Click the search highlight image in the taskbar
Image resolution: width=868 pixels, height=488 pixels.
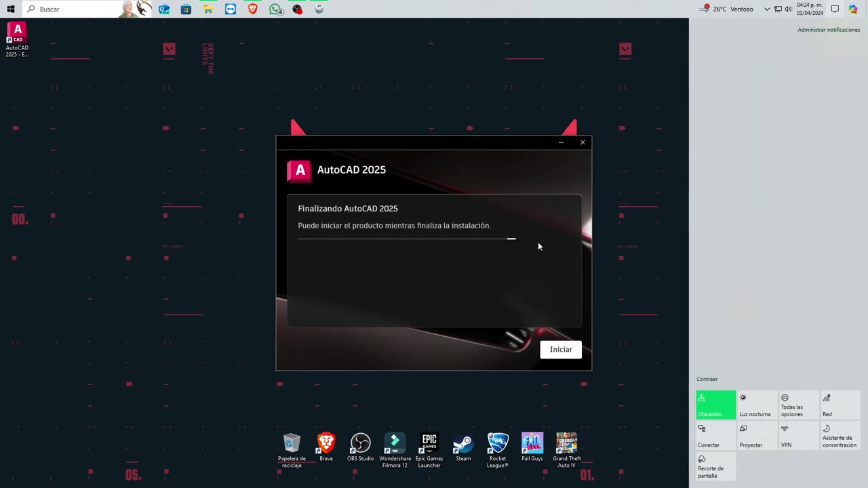(136, 9)
